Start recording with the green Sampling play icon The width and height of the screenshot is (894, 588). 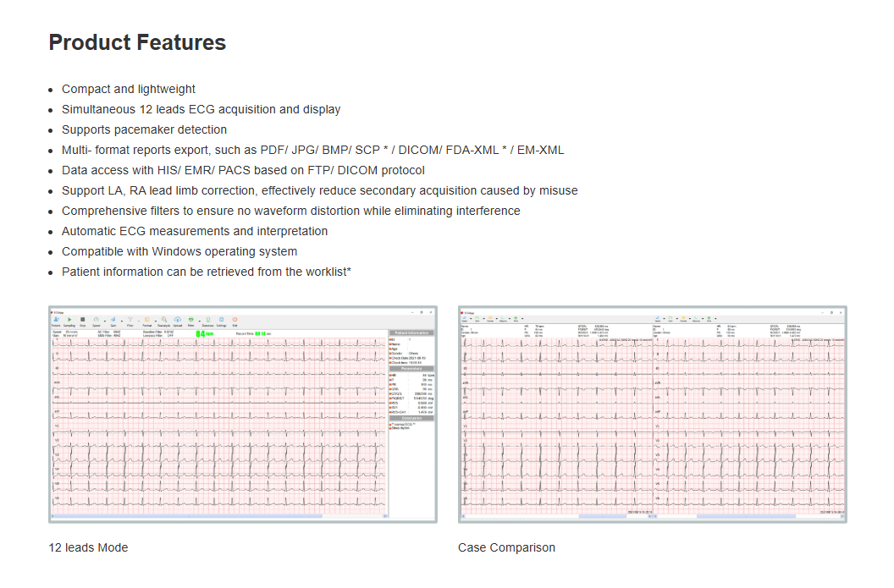(69, 320)
